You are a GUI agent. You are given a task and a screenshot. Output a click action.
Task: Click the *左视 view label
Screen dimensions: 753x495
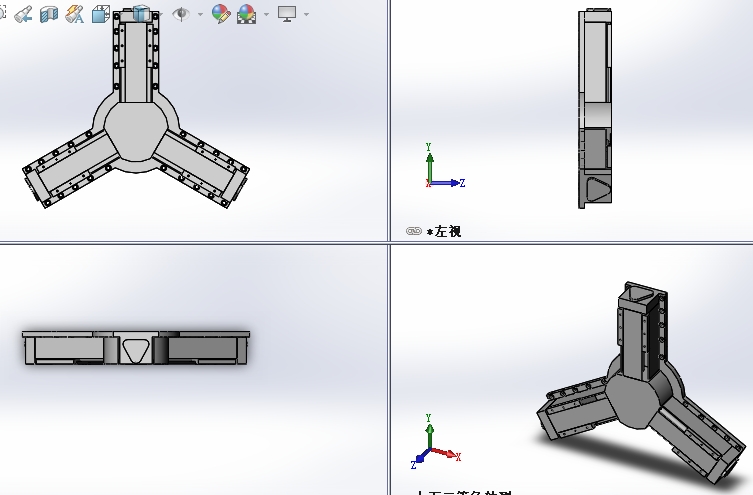point(444,231)
